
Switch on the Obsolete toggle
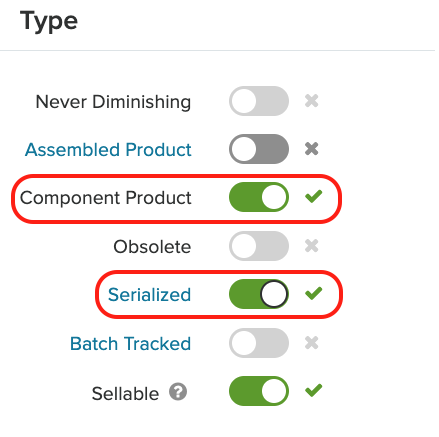[x=259, y=246]
